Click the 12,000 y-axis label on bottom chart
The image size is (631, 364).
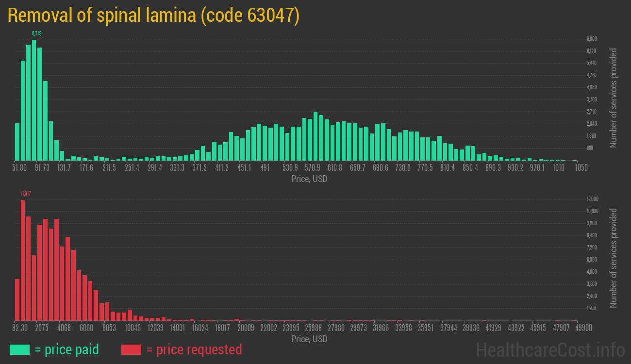[x=592, y=199]
